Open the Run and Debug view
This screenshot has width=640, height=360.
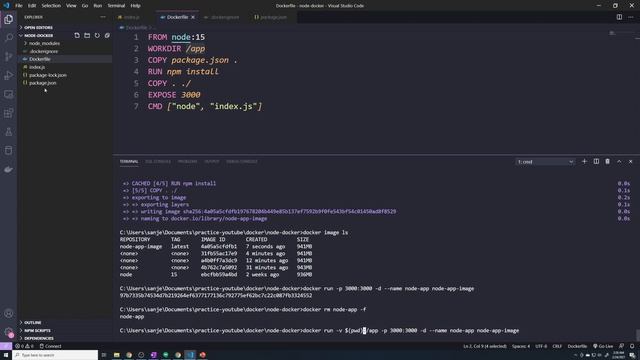click(x=9, y=76)
